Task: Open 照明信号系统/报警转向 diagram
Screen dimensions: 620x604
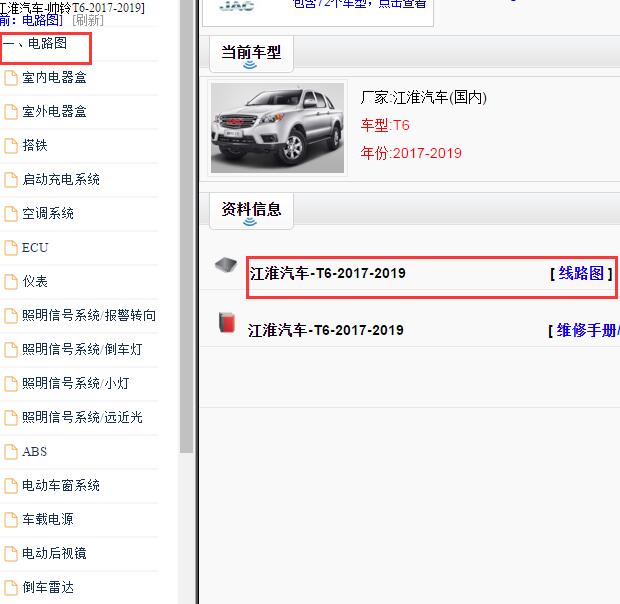Action: [x=89, y=315]
